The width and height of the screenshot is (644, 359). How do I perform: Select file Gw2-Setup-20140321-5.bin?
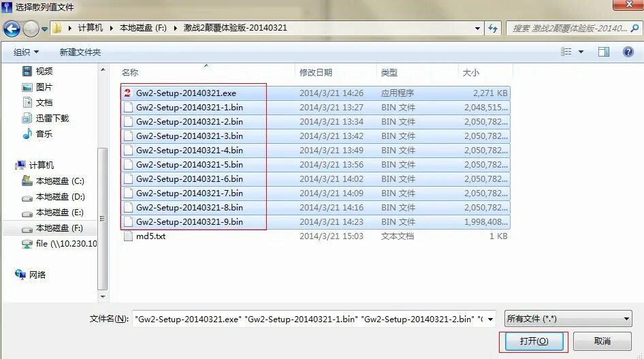[x=315, y=165]
